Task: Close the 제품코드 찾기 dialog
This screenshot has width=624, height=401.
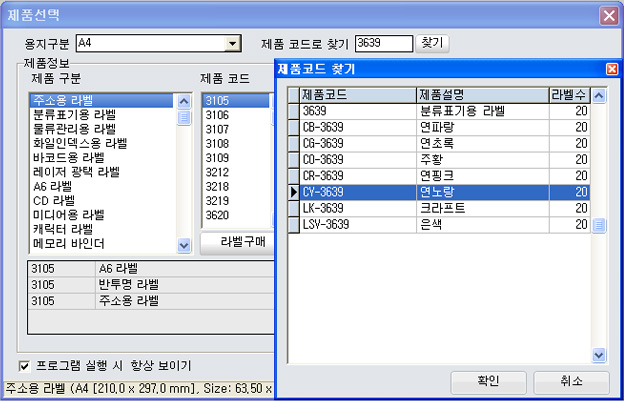Action: point(612,69)
